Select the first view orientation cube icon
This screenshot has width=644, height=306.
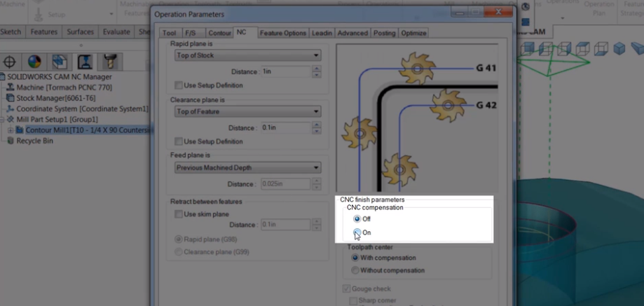[x=528, y=48]
